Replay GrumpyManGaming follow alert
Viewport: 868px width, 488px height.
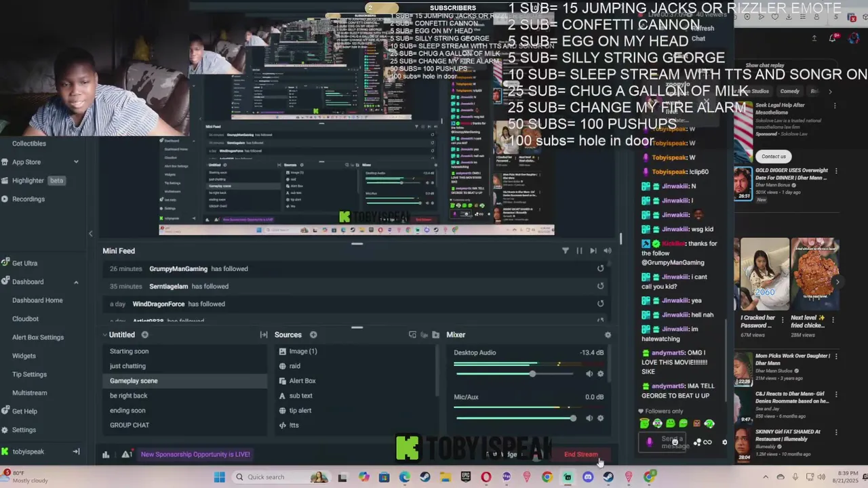point(600,268)
